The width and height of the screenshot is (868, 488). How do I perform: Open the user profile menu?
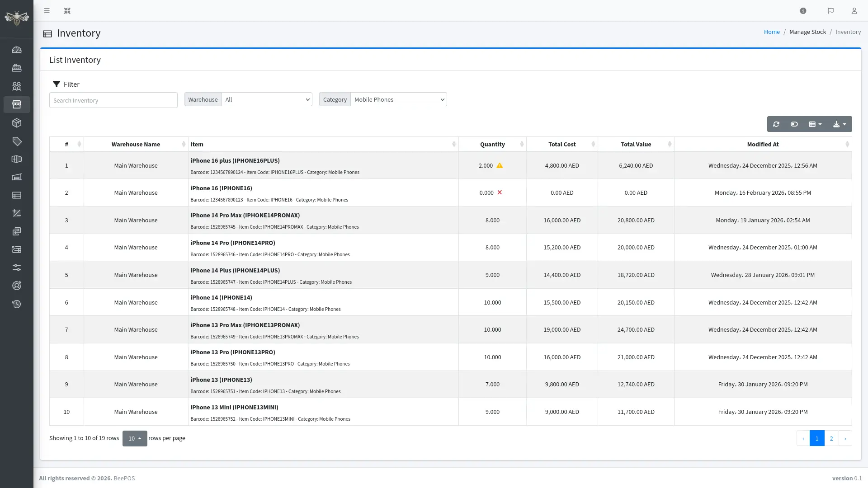pyautogui.click(x=854, y=10)
